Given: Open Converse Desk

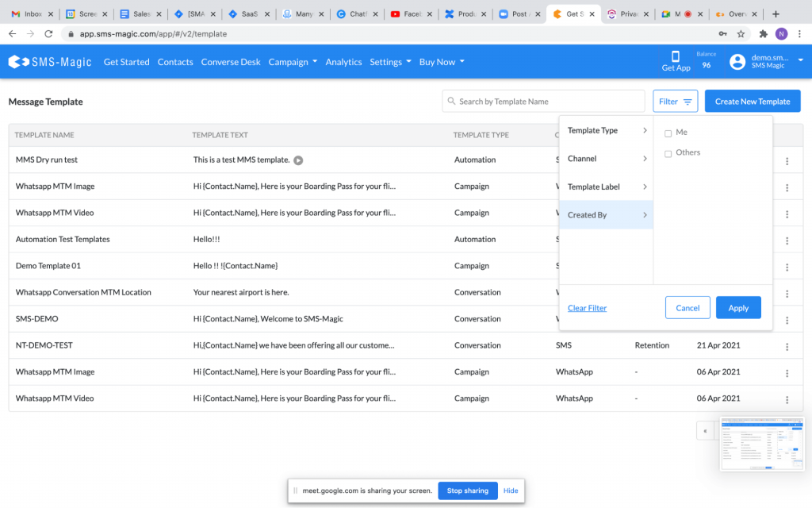Looking at the screenshot, I should click(231, 62).
